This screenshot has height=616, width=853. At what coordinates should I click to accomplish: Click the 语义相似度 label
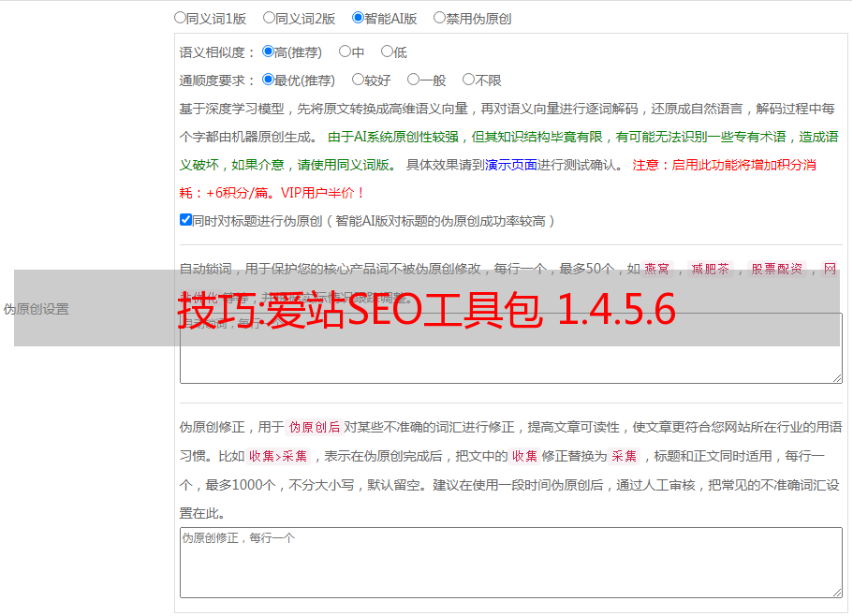(217, 52)
